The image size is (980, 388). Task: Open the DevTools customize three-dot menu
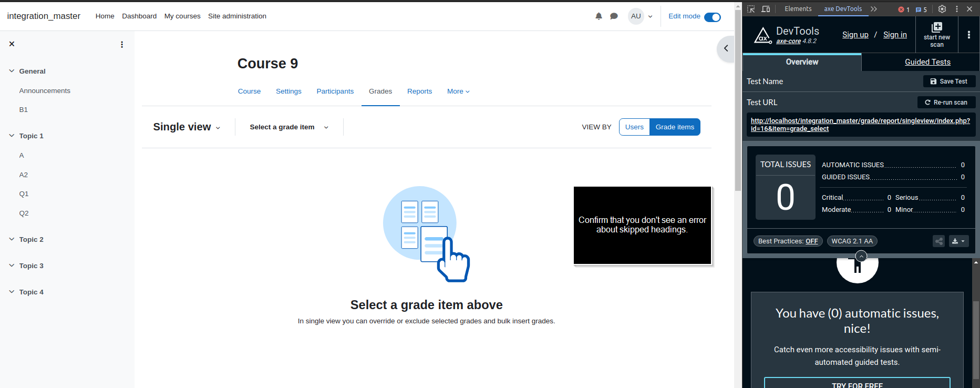click(x=957, y=9)
